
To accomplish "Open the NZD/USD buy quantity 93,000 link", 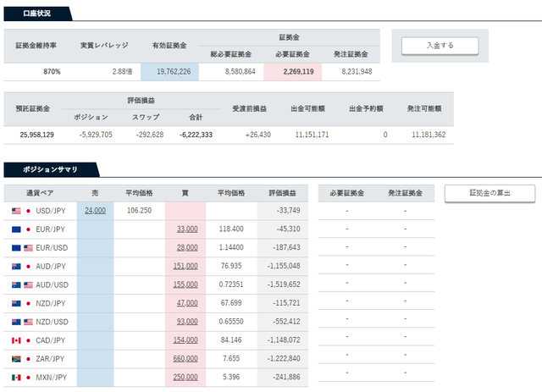I will [187, 322].
